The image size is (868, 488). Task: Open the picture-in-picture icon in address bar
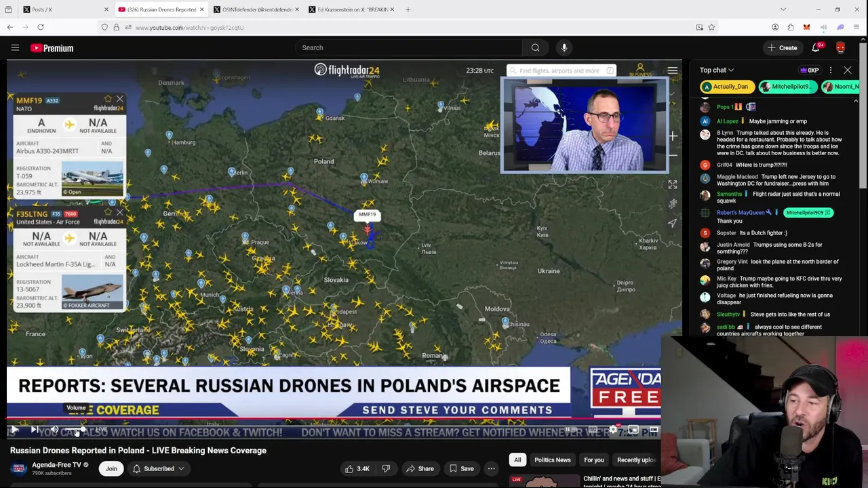point(699,27)
